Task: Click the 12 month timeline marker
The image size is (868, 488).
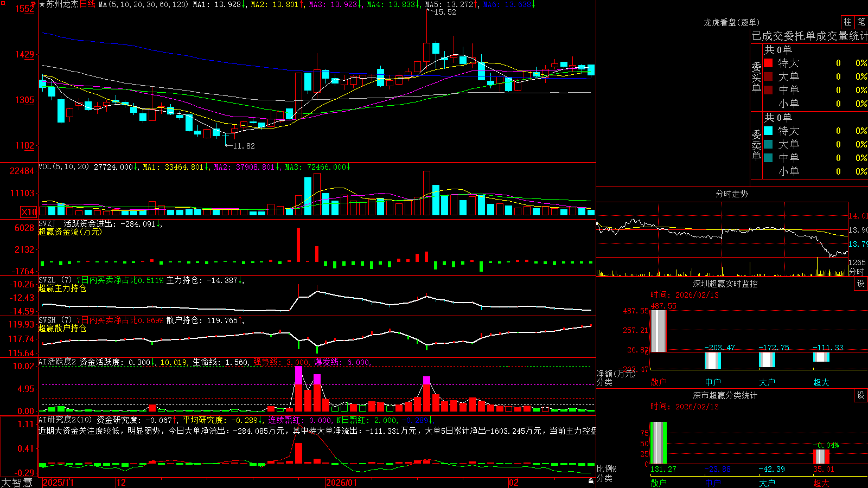Action: 121,483
